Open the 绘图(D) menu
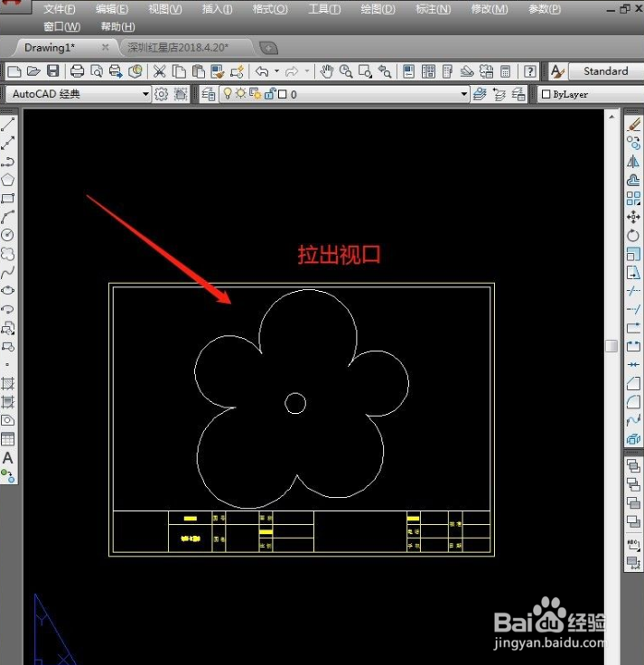The height and width of the screenshot is (665, 644). [x=378, y=9]
